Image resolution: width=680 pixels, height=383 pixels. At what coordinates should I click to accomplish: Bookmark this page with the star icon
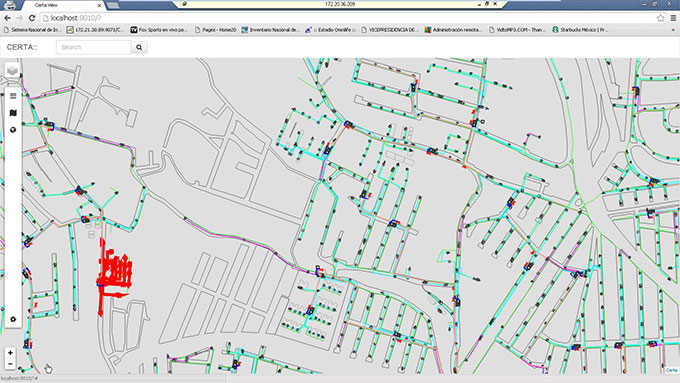coord(660,18)
